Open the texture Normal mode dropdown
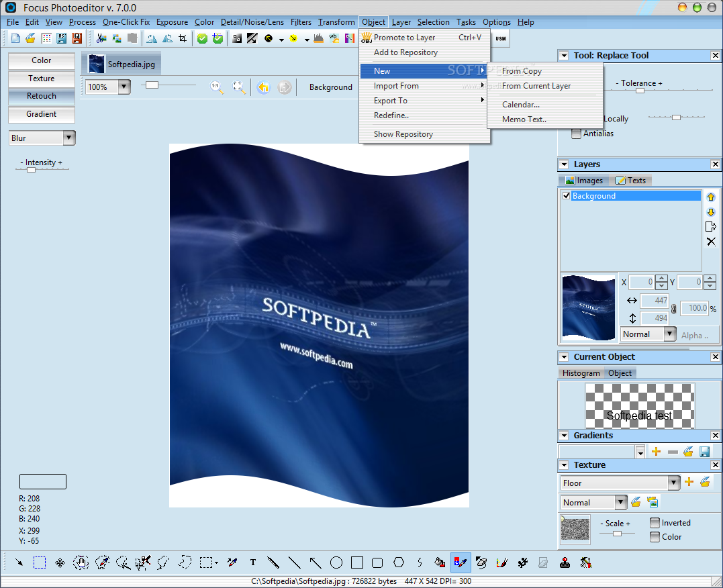 click(x=621, y=502)
